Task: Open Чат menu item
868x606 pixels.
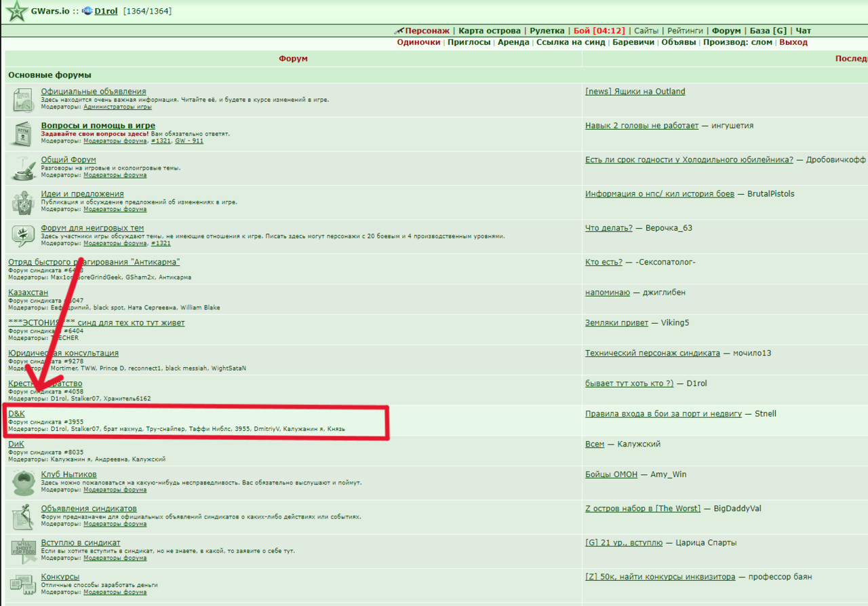Action: click(x=803, y=31)
